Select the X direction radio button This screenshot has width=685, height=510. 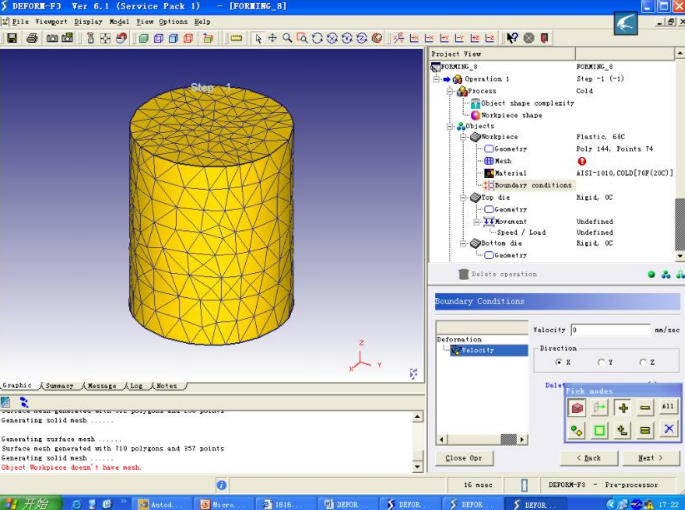(x=558, y=362)
